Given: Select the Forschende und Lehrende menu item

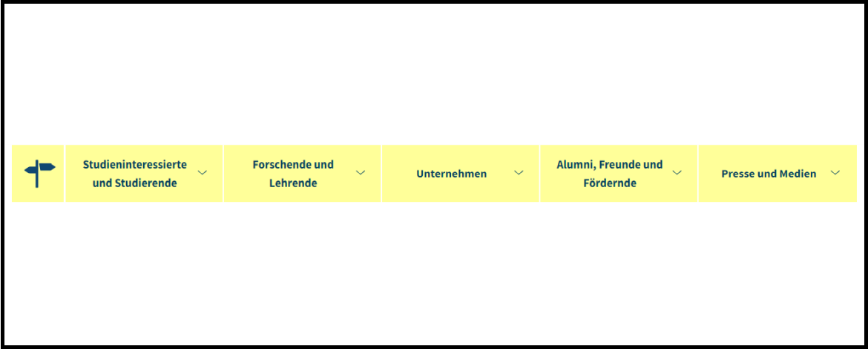Looking at the screenshot, I should pyautogui.click(x=293, y=174).
